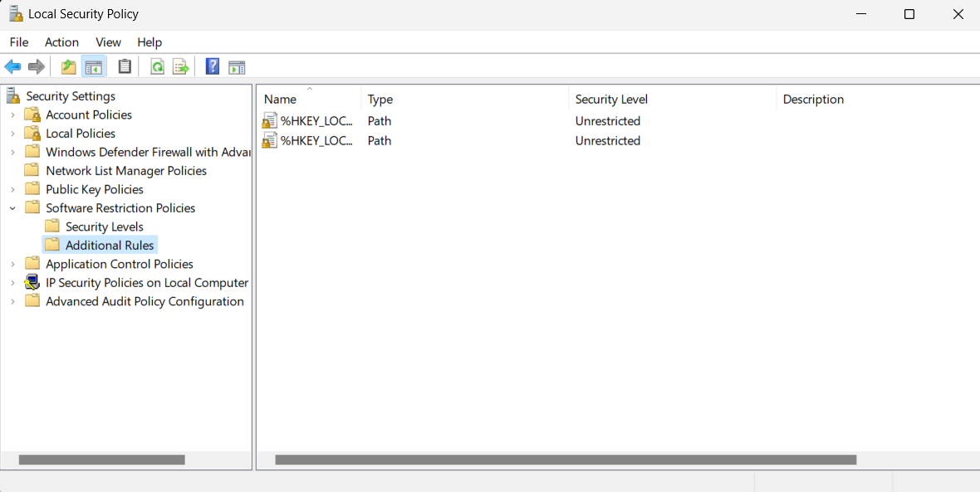Open the View menu
The image size is (980, 492).
click(x=108, y=41)
